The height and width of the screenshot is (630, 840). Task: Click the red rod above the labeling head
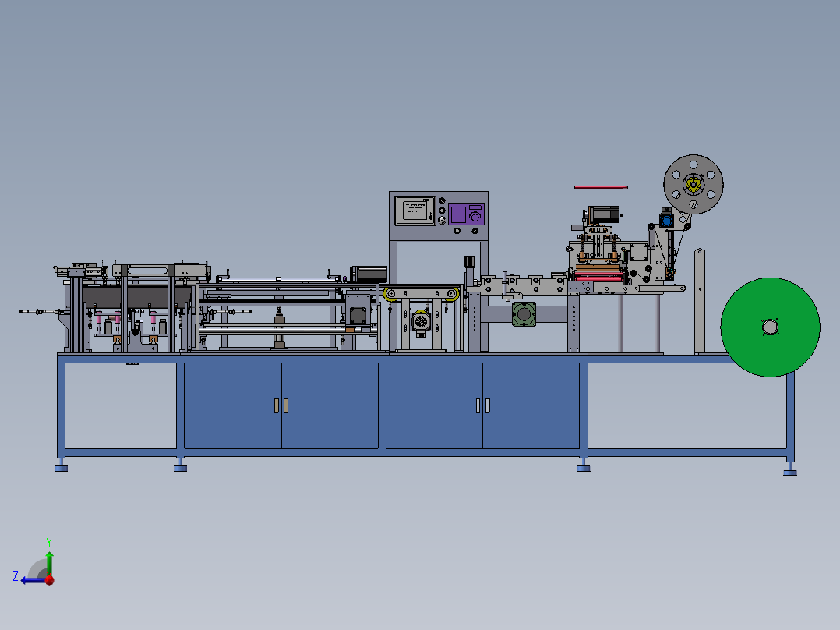click(600, 187)
